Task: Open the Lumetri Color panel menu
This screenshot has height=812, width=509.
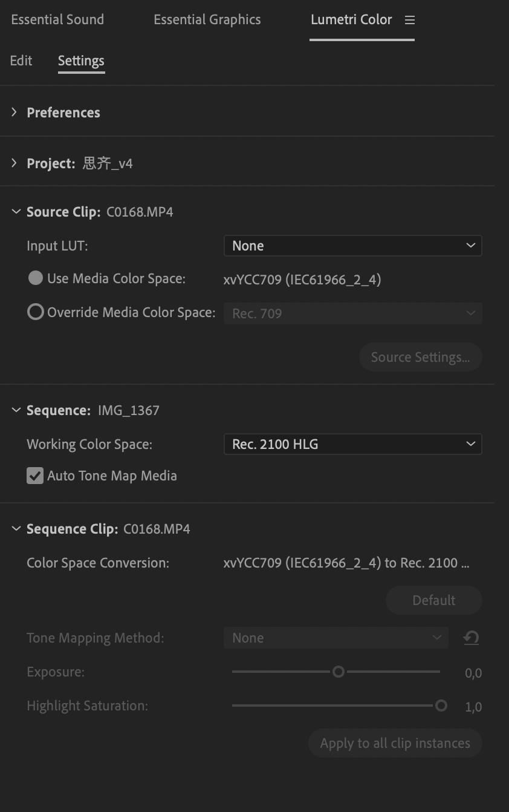Action: click(410, 20)
